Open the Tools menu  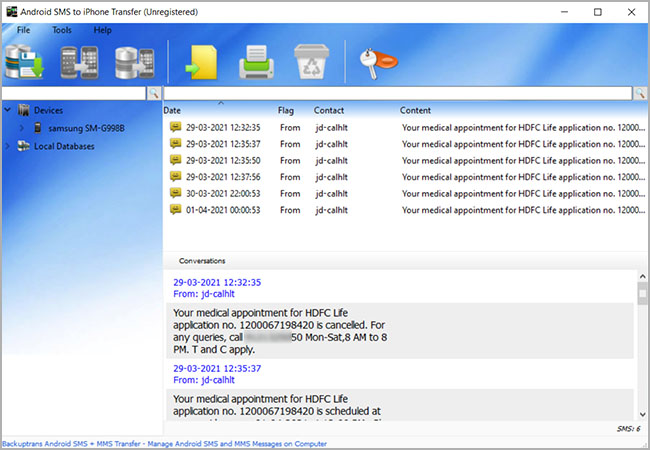point(62,30)
